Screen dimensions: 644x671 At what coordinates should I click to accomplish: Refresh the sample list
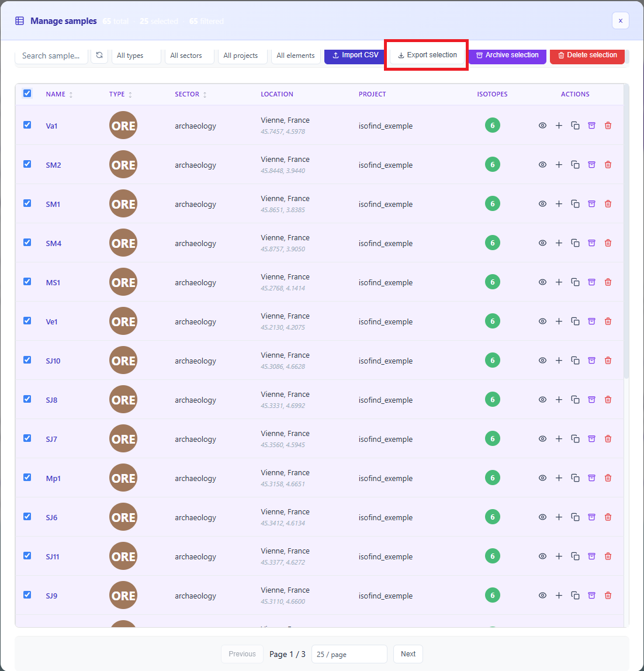[99, 56]
